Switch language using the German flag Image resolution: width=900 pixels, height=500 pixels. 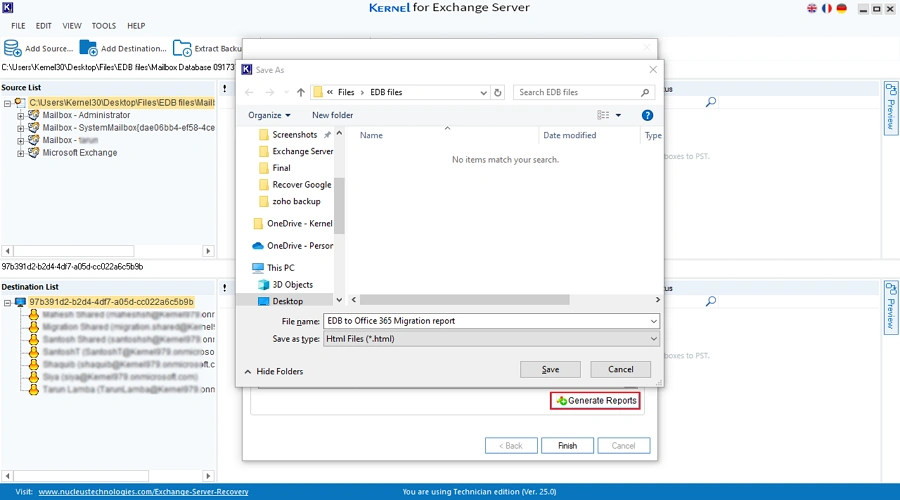pyautogui.click(x=842, y=9)
